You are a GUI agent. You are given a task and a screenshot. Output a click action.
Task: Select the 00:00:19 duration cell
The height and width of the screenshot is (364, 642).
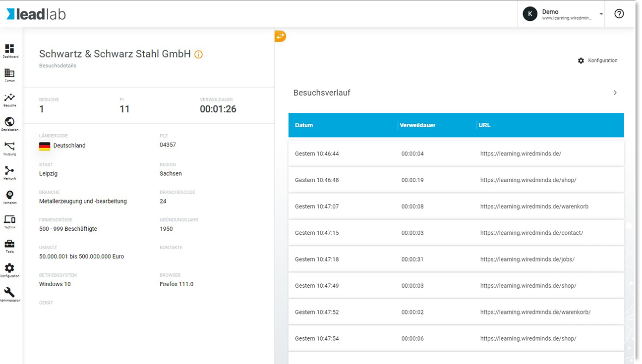pyautogui.click(x=412, y=180)
